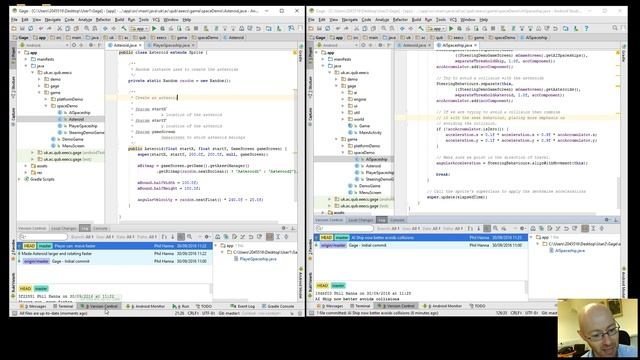This screenshot has width=640, height=360.
Task: Open the Navigate menu in right window
Action: coord(349,20)
